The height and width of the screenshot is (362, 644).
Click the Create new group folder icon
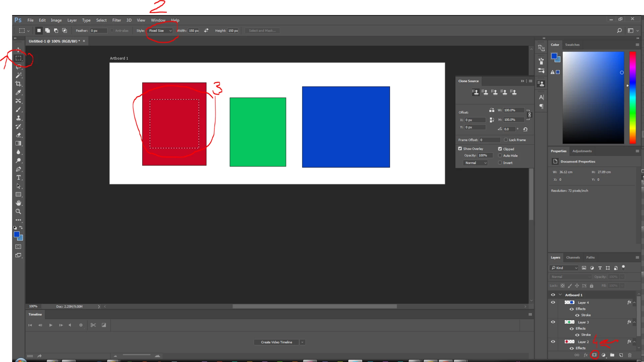point(612,355)
